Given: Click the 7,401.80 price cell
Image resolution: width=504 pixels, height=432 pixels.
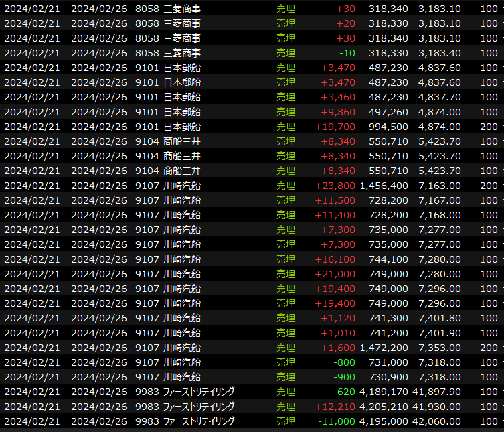Looking at the screenshot, I should (x=439, y=318).
